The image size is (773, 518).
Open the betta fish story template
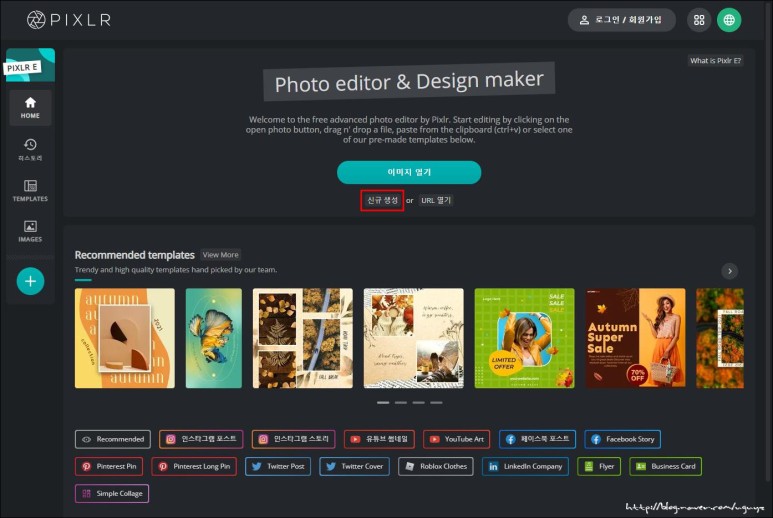click(x=213, y=338)
